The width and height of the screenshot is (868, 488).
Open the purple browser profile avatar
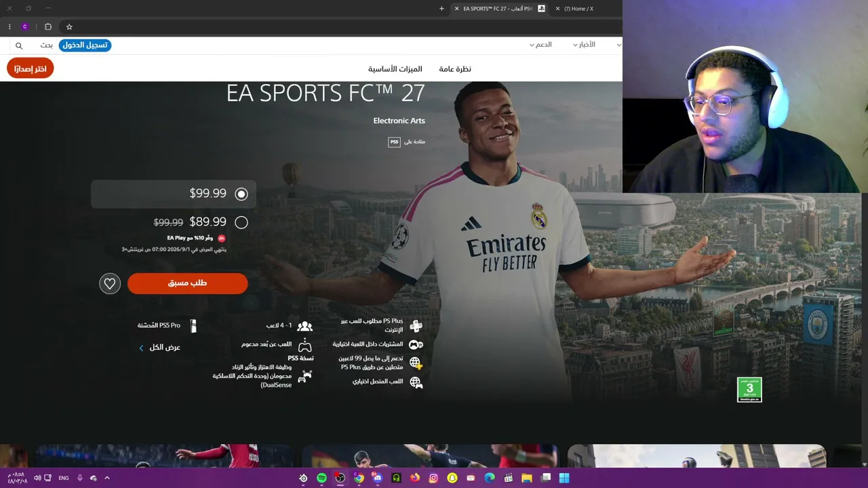[x=25, y=27]
